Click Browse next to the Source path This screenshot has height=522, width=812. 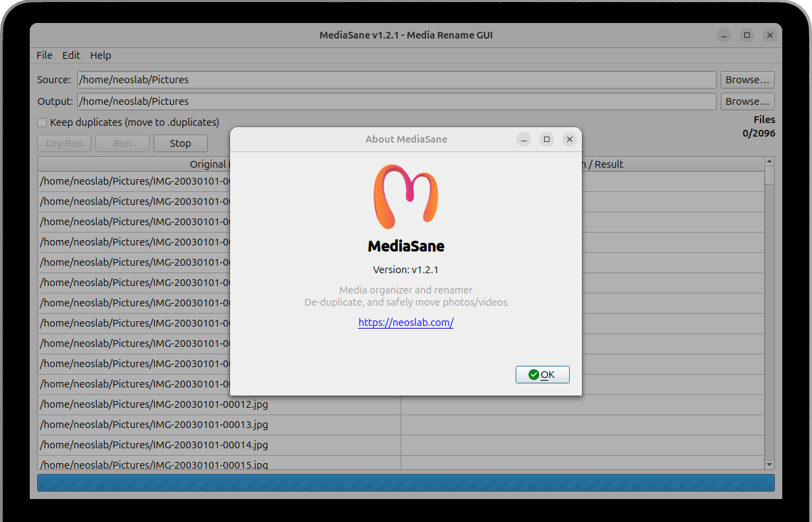coord(747,79)
